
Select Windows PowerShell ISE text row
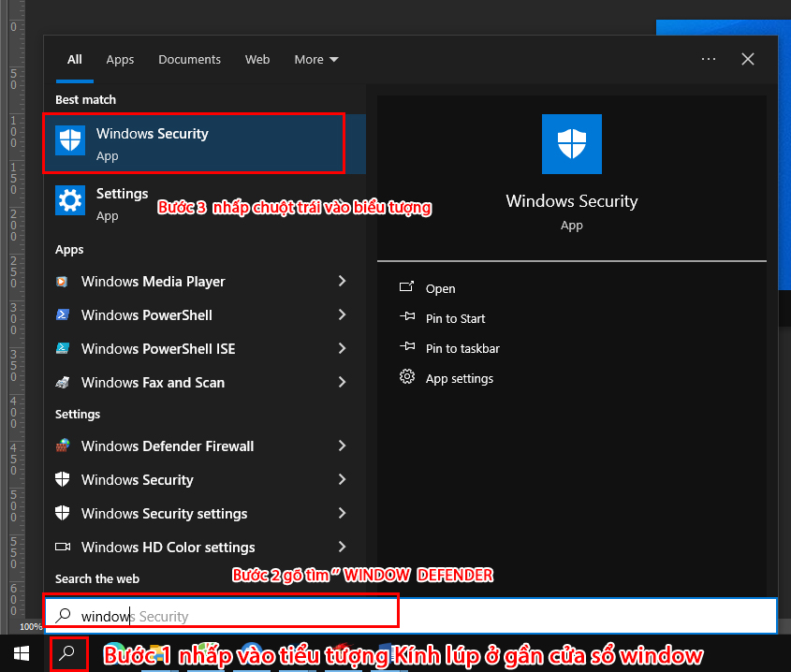tap(158, 348)
